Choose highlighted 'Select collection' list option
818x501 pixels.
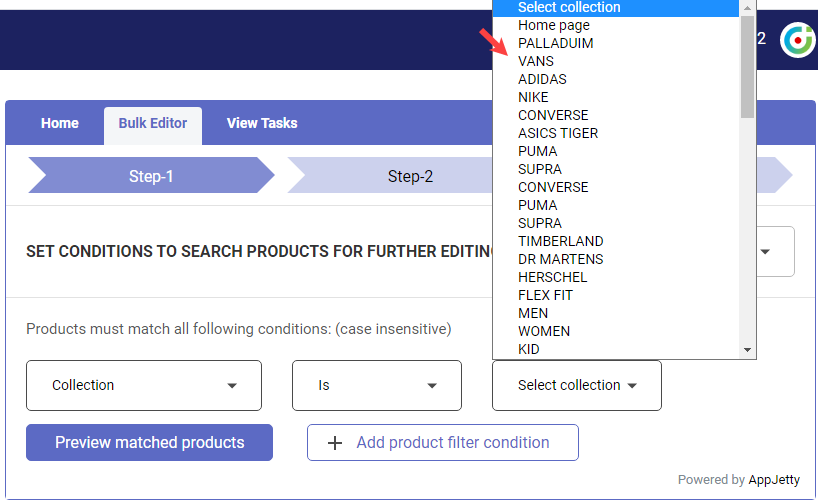(616, 7)
